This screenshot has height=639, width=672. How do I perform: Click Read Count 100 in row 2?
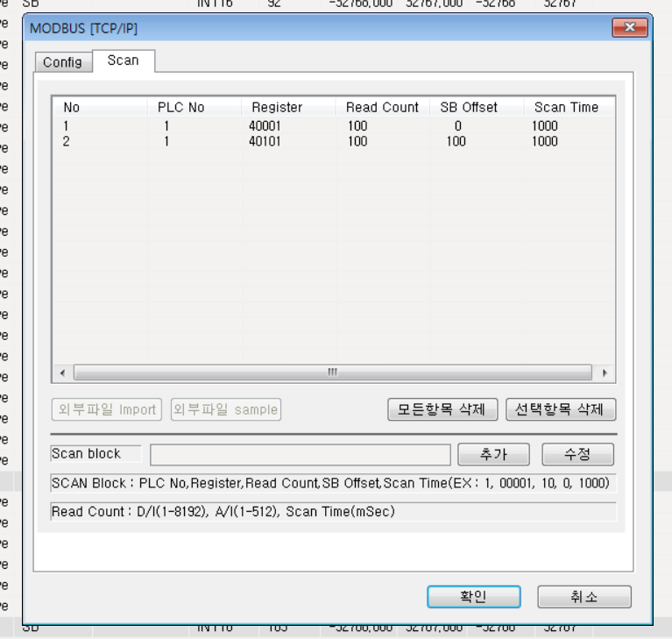click(x=357, y=141)
